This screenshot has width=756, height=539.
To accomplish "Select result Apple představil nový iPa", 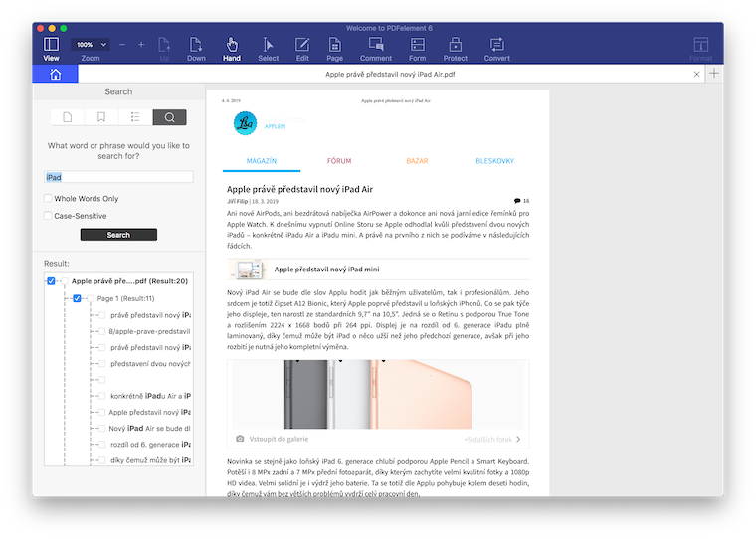I will [x=149, y=412].
